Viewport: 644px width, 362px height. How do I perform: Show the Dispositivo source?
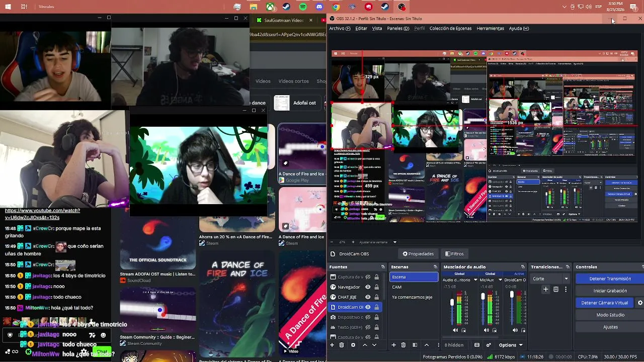(x=368, y=317)
